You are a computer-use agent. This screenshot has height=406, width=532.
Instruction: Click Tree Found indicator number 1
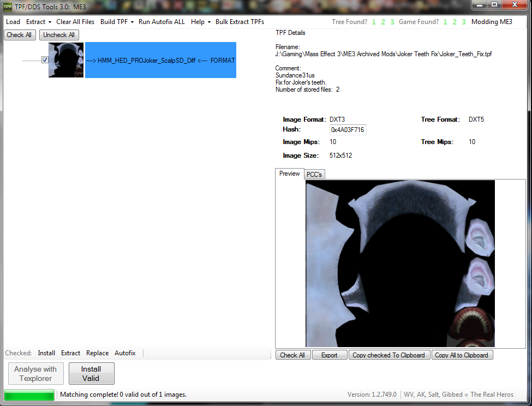click(374, 22)
